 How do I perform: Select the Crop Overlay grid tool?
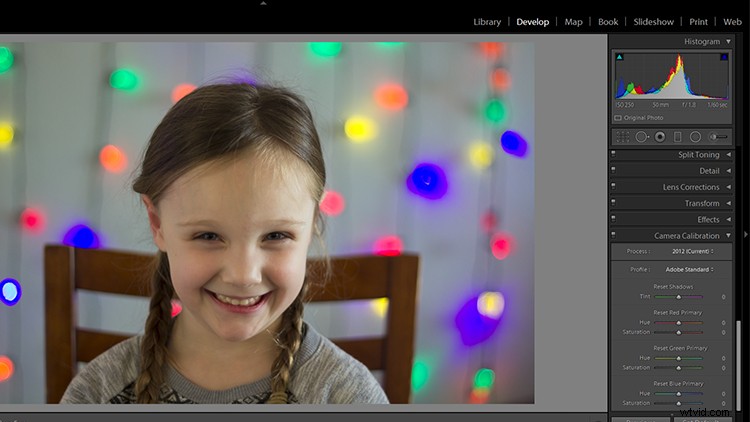click(622, 137)
